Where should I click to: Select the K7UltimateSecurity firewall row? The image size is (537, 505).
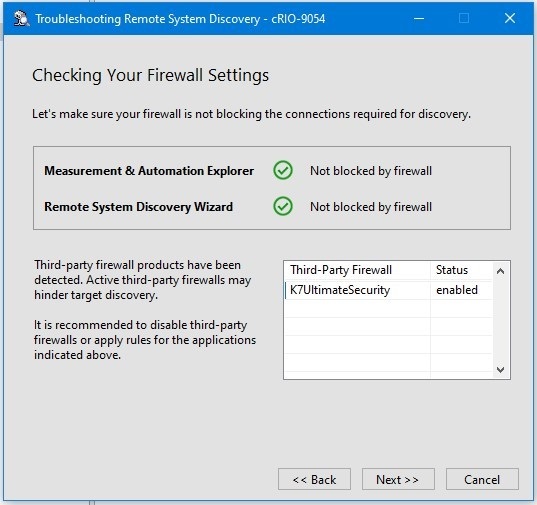pos(388,290)
